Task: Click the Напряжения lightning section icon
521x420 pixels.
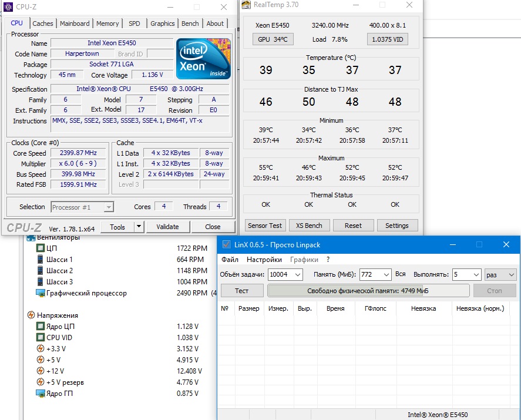Action: click(31, 315)
